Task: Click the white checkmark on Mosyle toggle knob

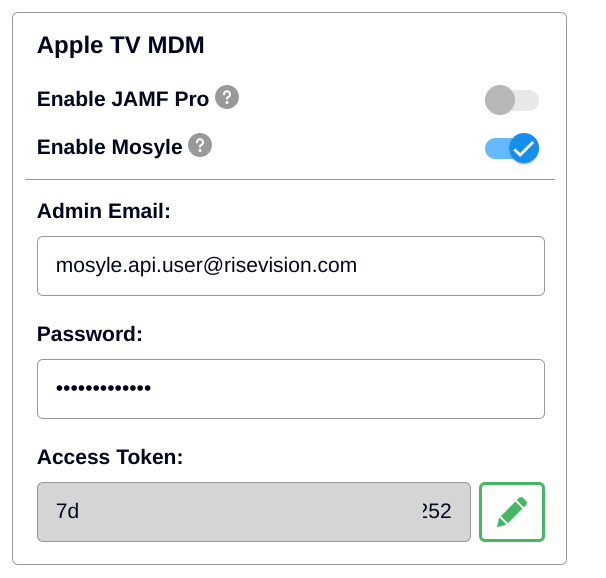Action: coord(524,149)
